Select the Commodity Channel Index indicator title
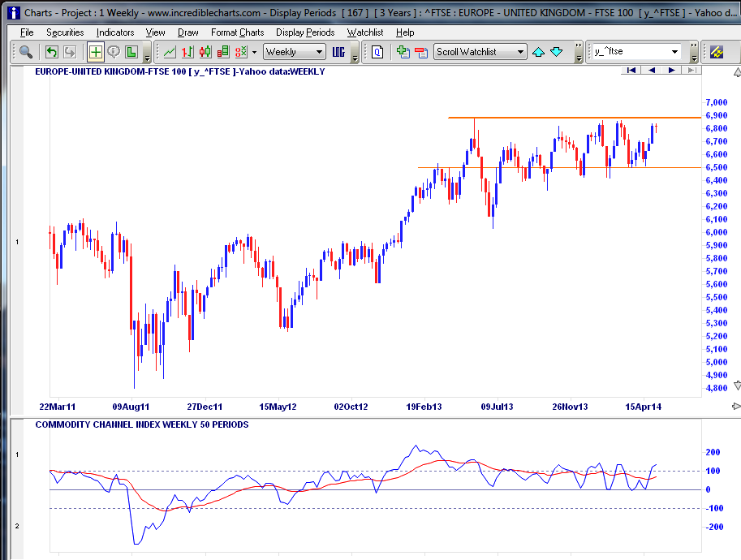 tap(142, 424)
